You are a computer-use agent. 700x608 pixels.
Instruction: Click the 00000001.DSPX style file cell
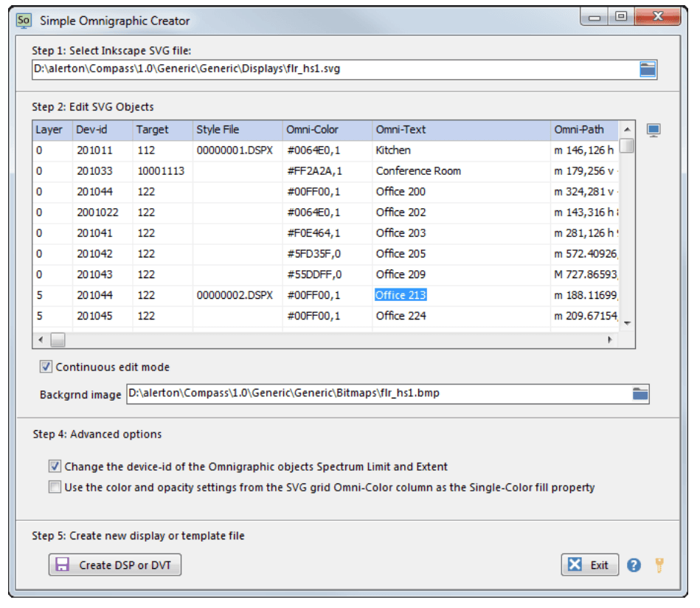click(235, 150)
